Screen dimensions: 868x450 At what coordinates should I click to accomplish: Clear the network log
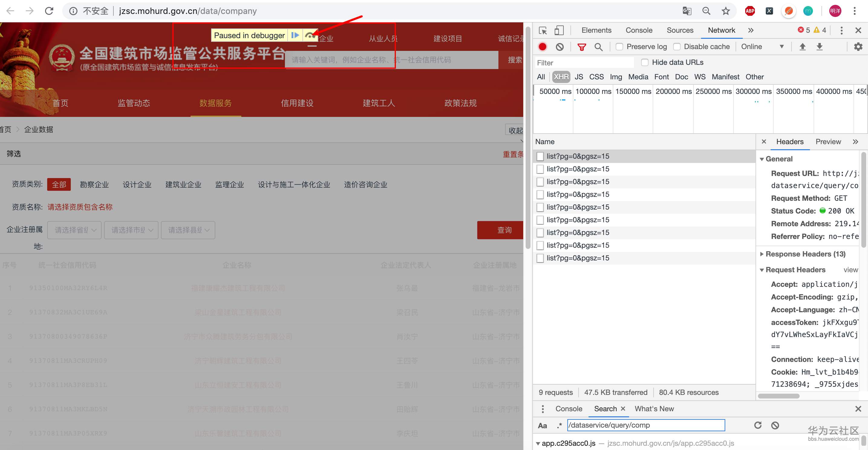pyautogui.click(x=560, y=47)
